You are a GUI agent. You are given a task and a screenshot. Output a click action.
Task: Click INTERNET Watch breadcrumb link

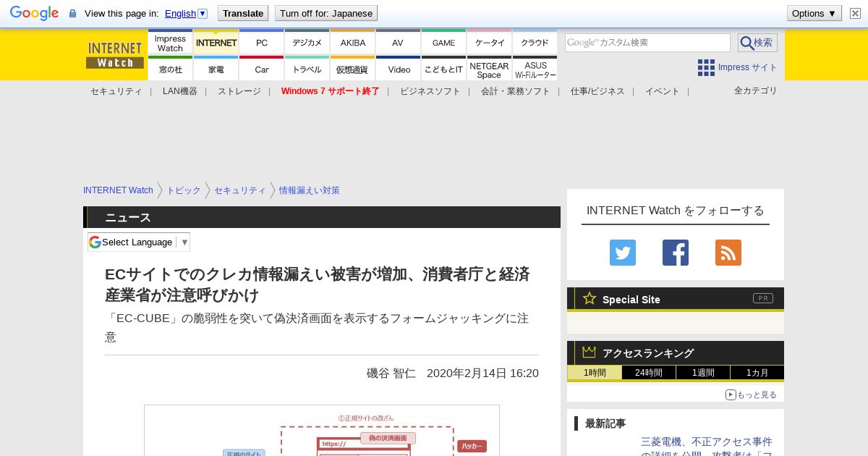click(118, 190)
